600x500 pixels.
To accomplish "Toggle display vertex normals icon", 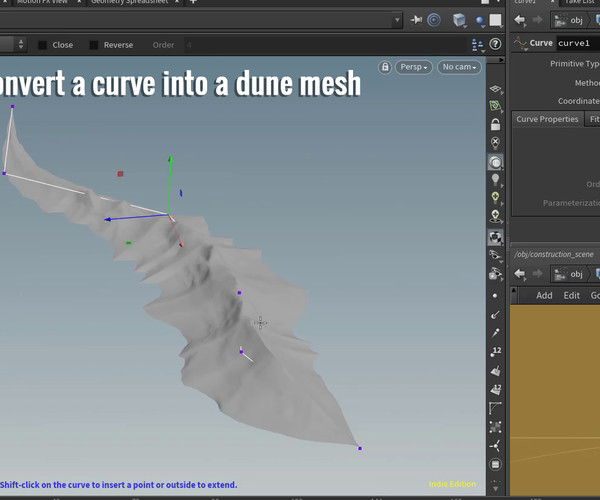I will click(495, 446).
